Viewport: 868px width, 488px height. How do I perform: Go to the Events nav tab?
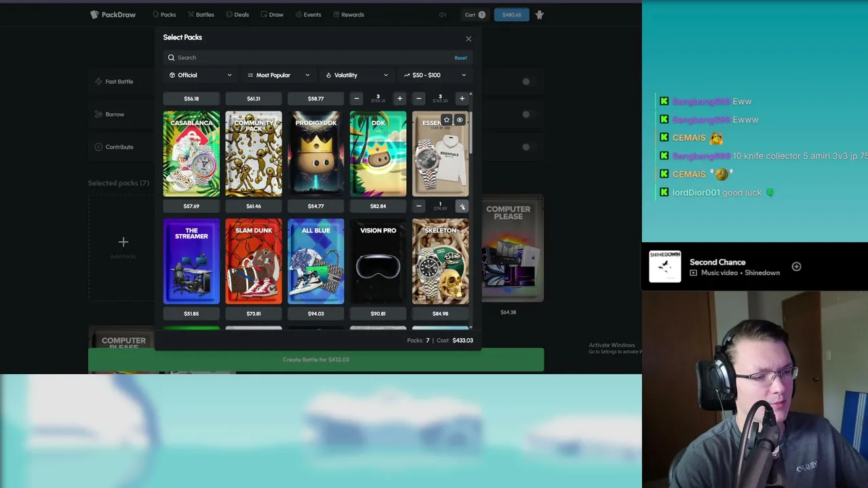click(x=309, y=14)
